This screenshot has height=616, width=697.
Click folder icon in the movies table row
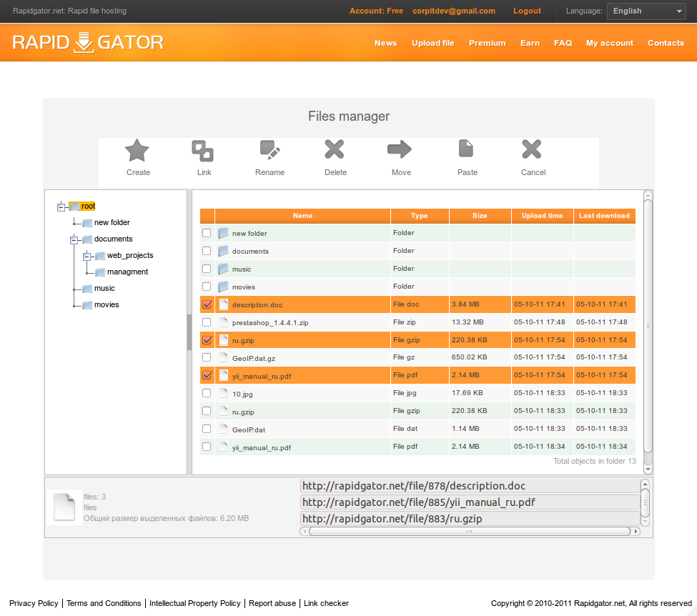pos(223,287)
